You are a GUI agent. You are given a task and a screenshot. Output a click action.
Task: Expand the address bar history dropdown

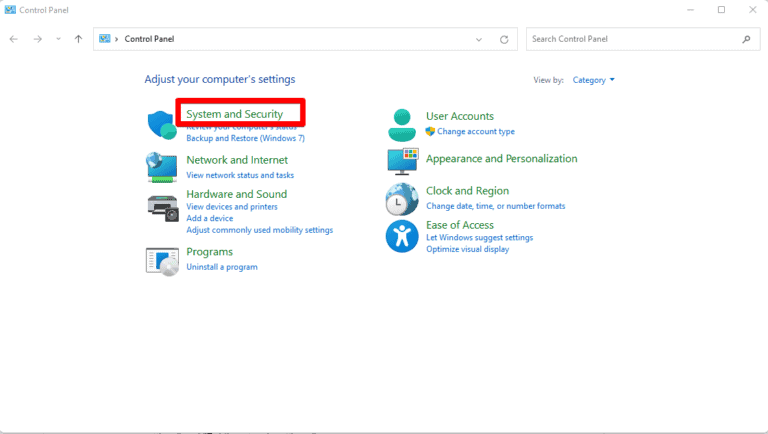point(479,39)
